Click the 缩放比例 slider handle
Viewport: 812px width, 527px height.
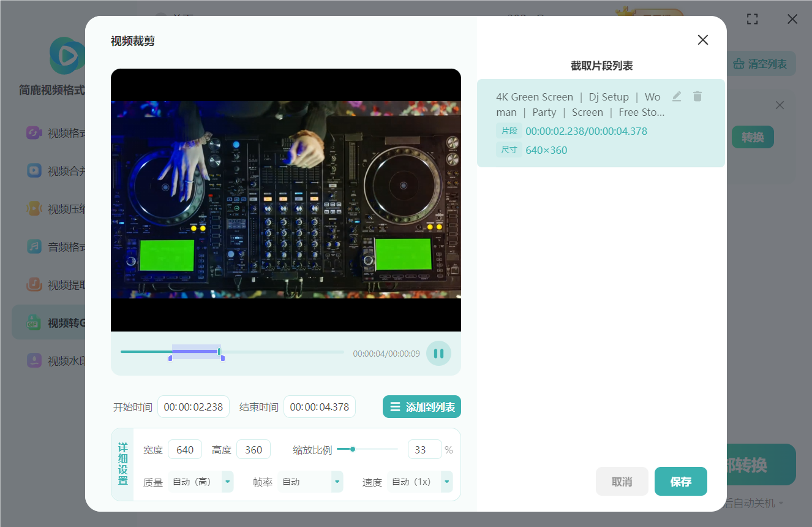[x=353, y=449]
